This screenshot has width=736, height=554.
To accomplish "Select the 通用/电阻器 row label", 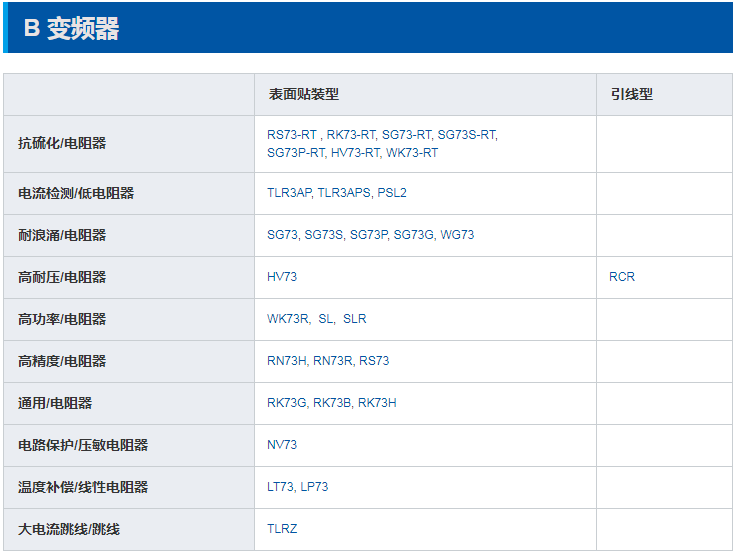I will (55, 403).
